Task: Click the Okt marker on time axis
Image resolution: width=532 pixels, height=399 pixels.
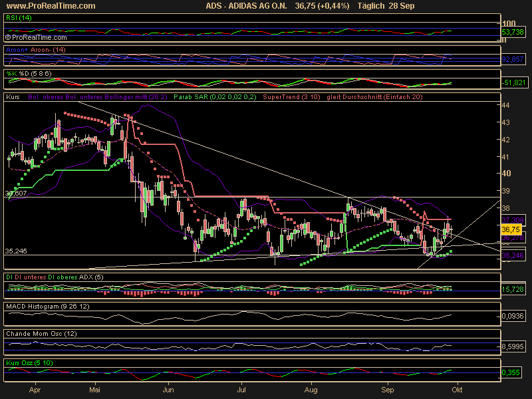Action: point(457,390)
